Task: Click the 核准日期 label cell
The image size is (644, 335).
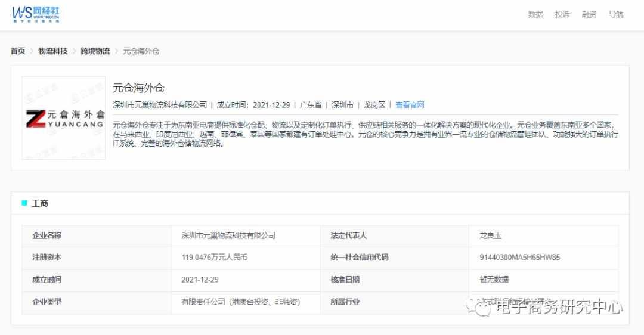Action: click(394, 280)
